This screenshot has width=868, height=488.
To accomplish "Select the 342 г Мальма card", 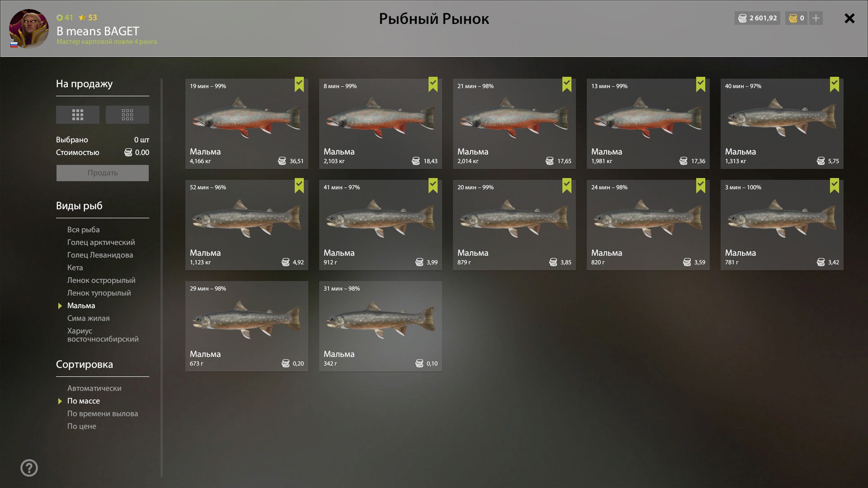I will (381, 326).
